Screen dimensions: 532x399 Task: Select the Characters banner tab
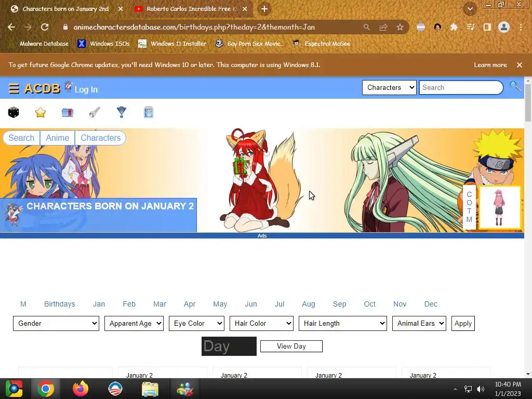(100, 138)
